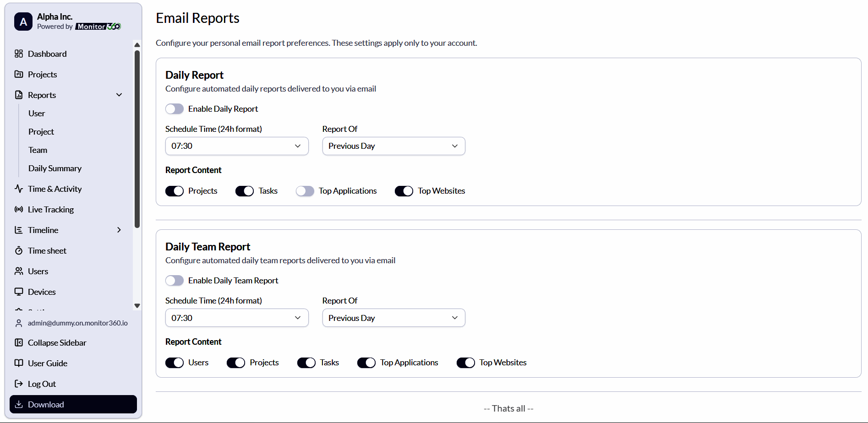Click the Projects icon in sidebar

[19, 74]
